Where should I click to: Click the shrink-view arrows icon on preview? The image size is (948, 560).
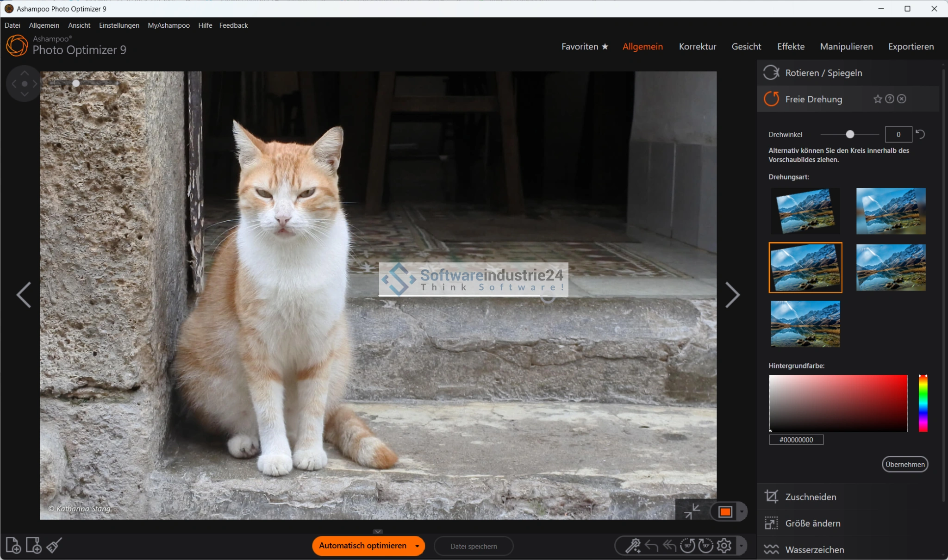coord(692,511)
